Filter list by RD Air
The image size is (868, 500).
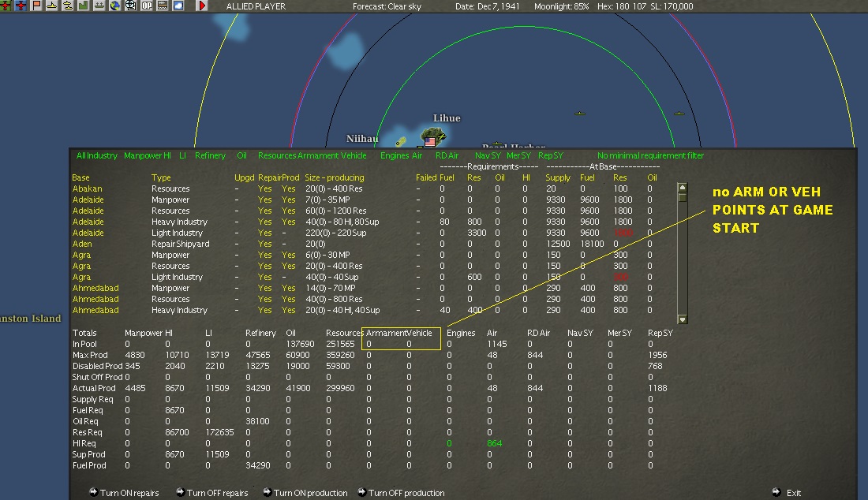tap(447, 155)
